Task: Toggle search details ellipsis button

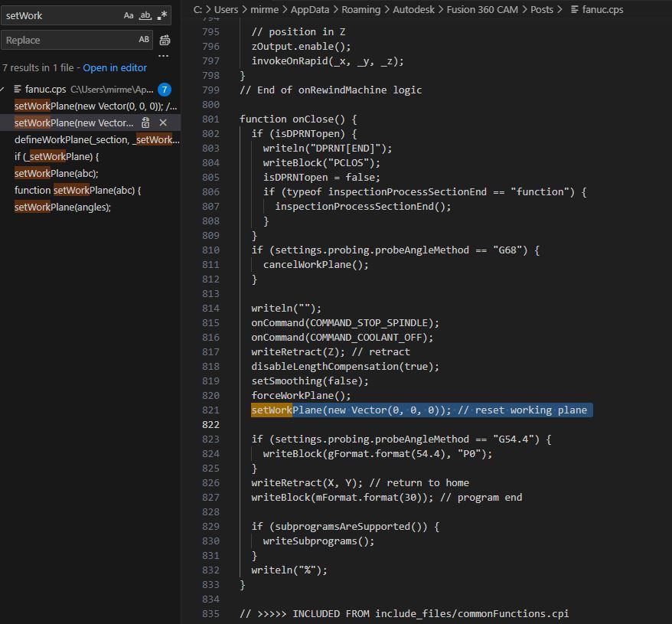Action: tap(164, 56)
